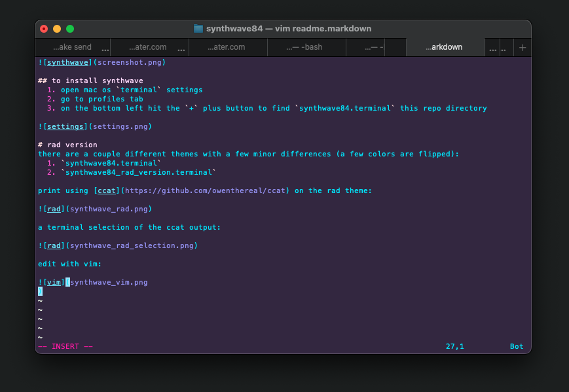Minimize the window using the yellow button
The image size is (569, 392).
57,29
